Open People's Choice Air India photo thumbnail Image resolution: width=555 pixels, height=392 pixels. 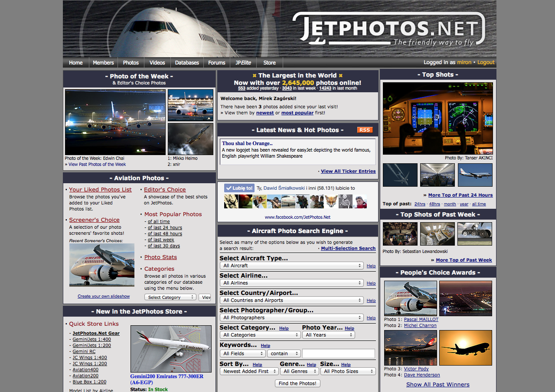tap(411, 298)
